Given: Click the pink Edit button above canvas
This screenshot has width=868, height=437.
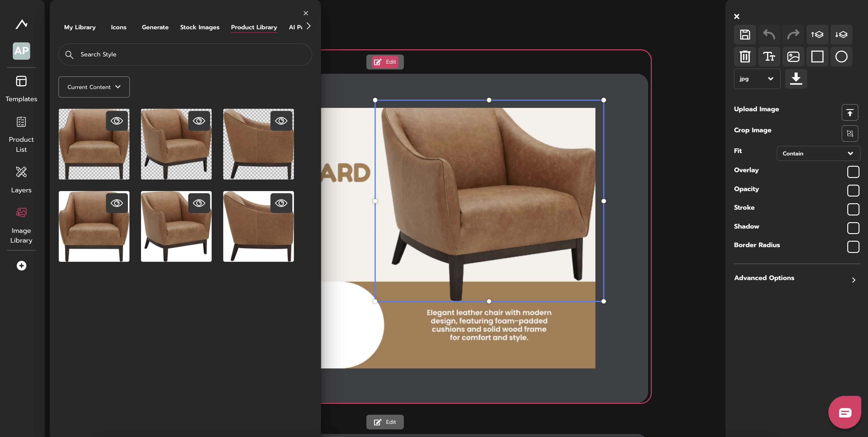Looking at the screenshot, I should pyautogui.click(x=385, y=62).
